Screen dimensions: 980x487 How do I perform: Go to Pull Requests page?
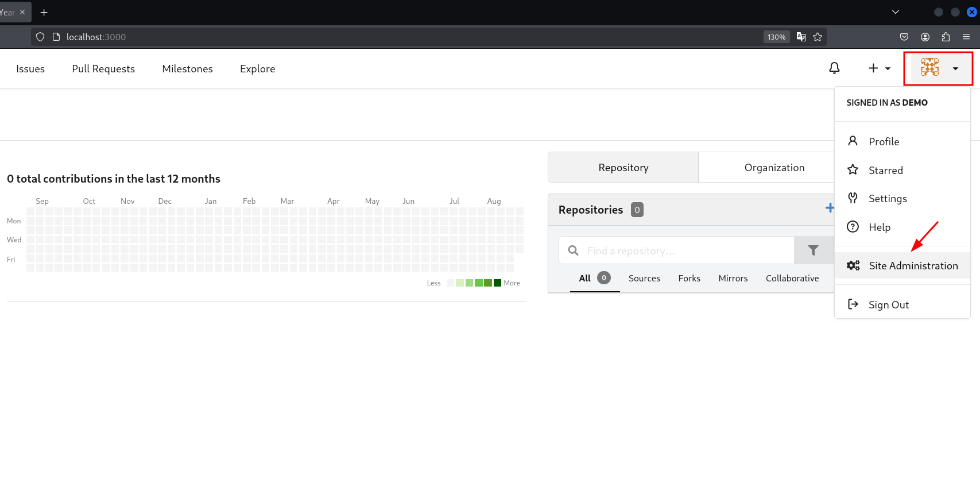103,69
